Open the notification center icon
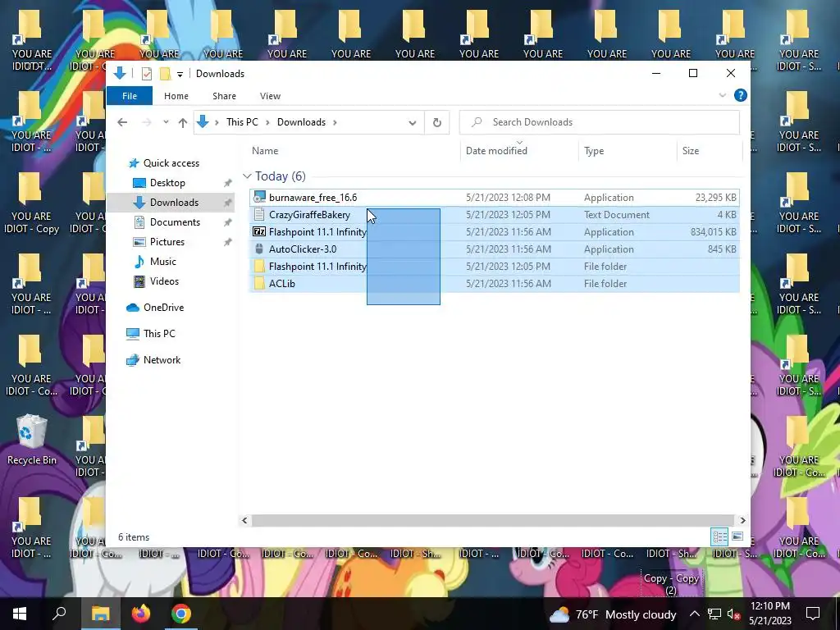This screenshot has height=630, width=840. [813, 614]
